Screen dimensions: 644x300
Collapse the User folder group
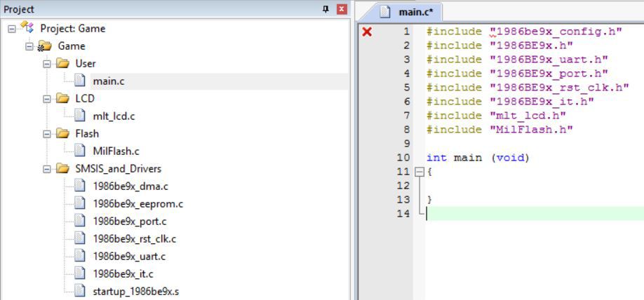(x=46, y=64)
